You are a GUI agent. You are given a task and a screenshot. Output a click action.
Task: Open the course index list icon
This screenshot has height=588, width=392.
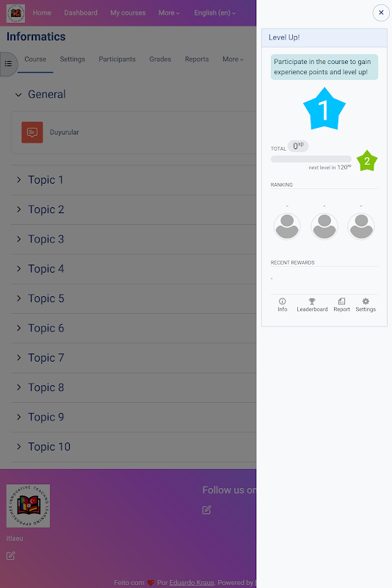point(8,64)
